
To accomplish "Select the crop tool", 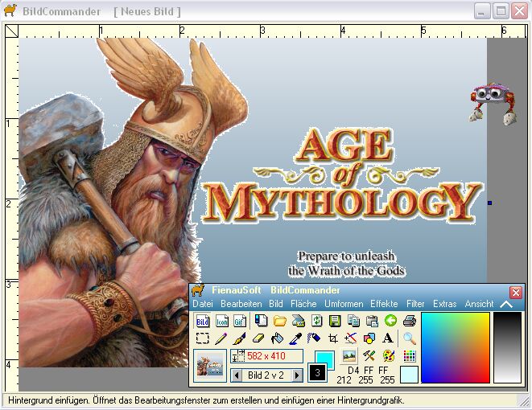I will (x=332, y=338).
